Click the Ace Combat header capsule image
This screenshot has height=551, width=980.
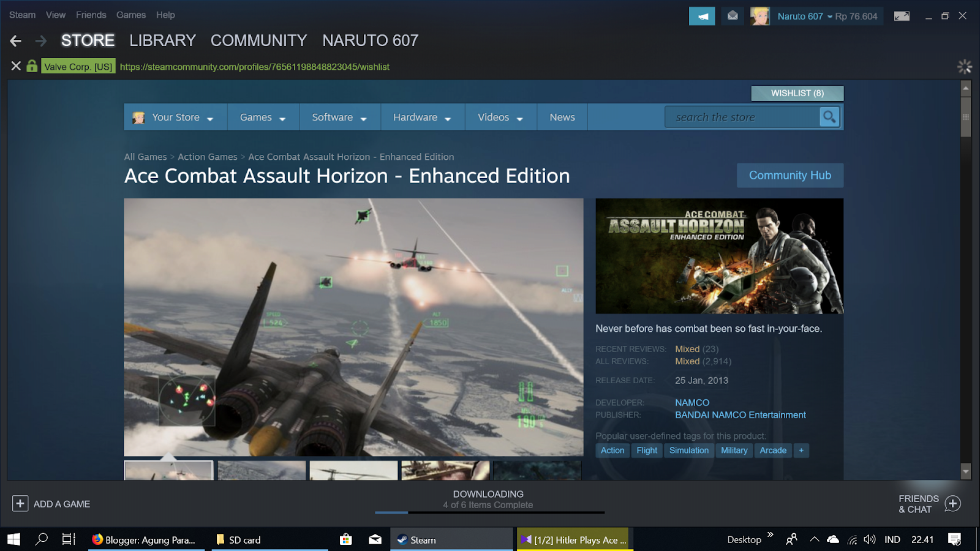[x=719, y=256]
